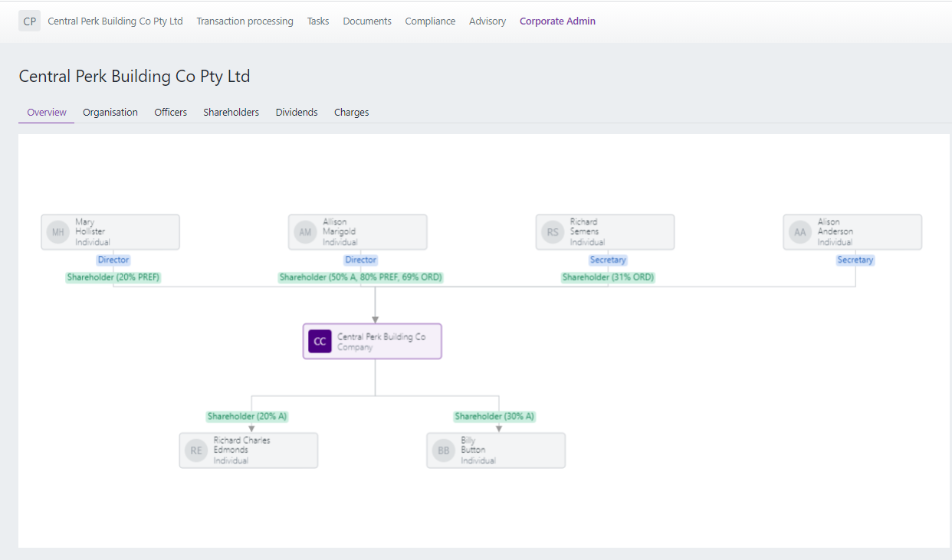Viewport: 952px width, 560px height.
Task: Open the Documents menu item
Action: pos(367,21)
